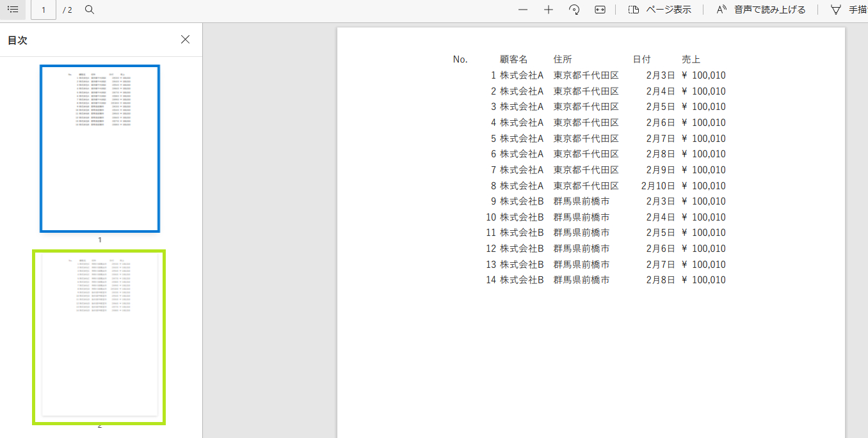Image resolution: width=868 pixels, height=438 pixels.
Task: Select the page 1 thumbnail
Action: (100, 148)
